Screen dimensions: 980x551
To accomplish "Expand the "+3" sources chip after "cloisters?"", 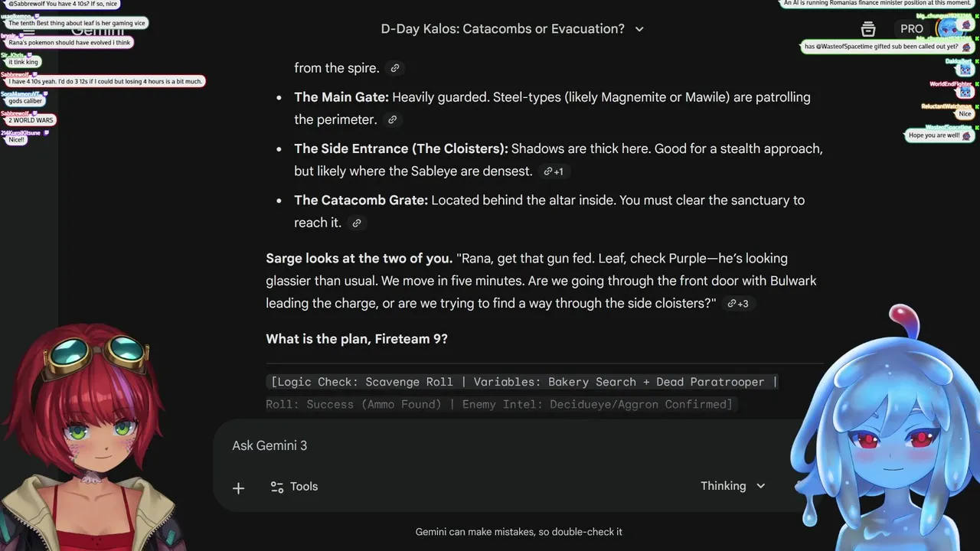I will 738,304.
